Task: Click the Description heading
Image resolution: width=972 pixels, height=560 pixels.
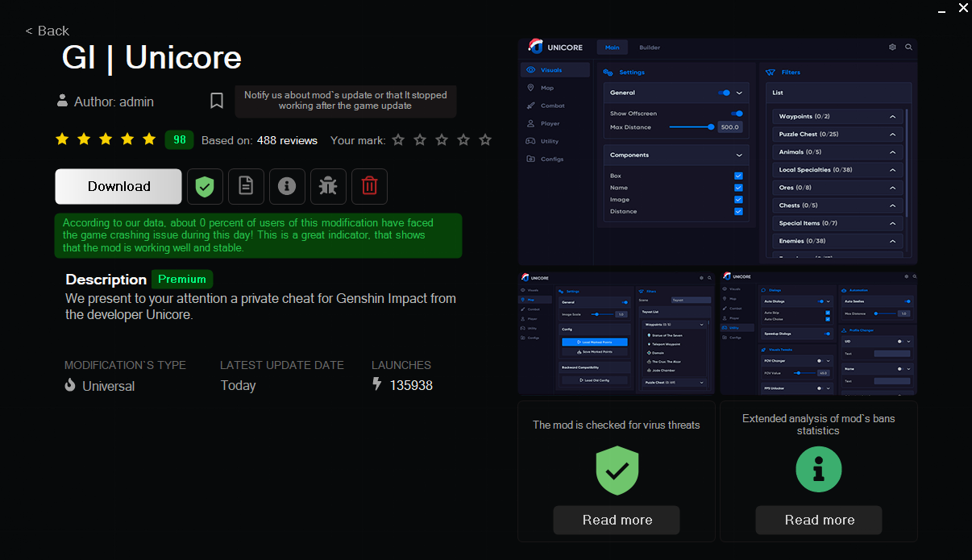Action: [106, 280]
